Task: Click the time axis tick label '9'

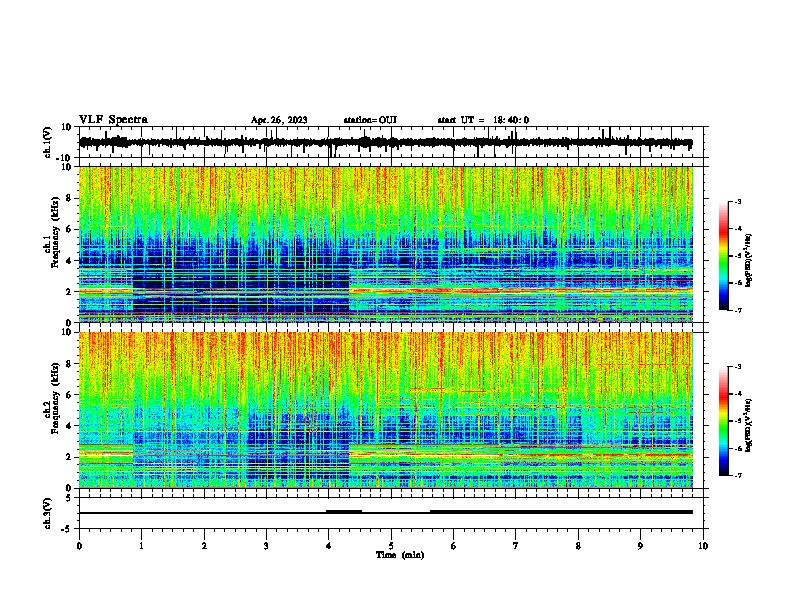Action: (x=640, y=546)
